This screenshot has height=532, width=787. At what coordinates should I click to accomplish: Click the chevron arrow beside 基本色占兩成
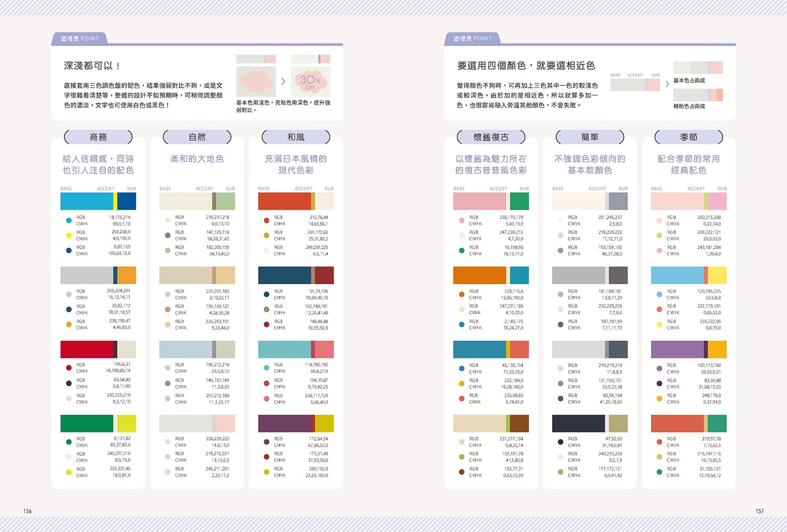click(667, 84)
